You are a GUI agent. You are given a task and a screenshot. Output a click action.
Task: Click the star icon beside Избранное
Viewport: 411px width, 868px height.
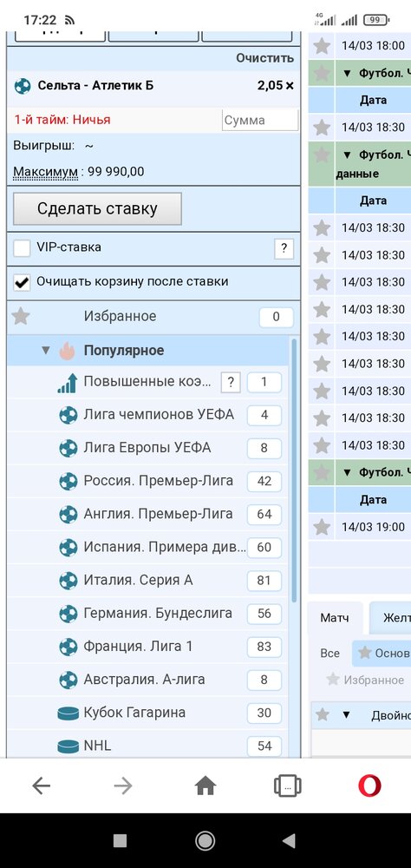(x=21, y=317)
